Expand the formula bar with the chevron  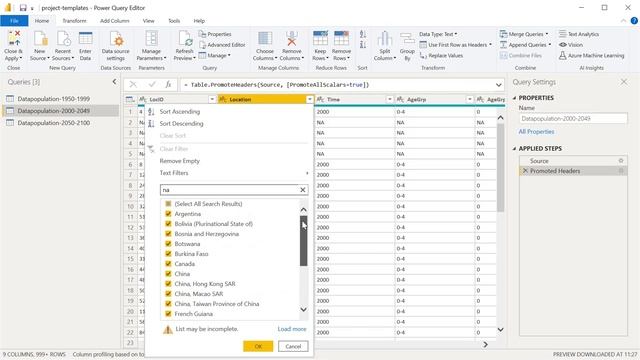click(x=499, y=85)
